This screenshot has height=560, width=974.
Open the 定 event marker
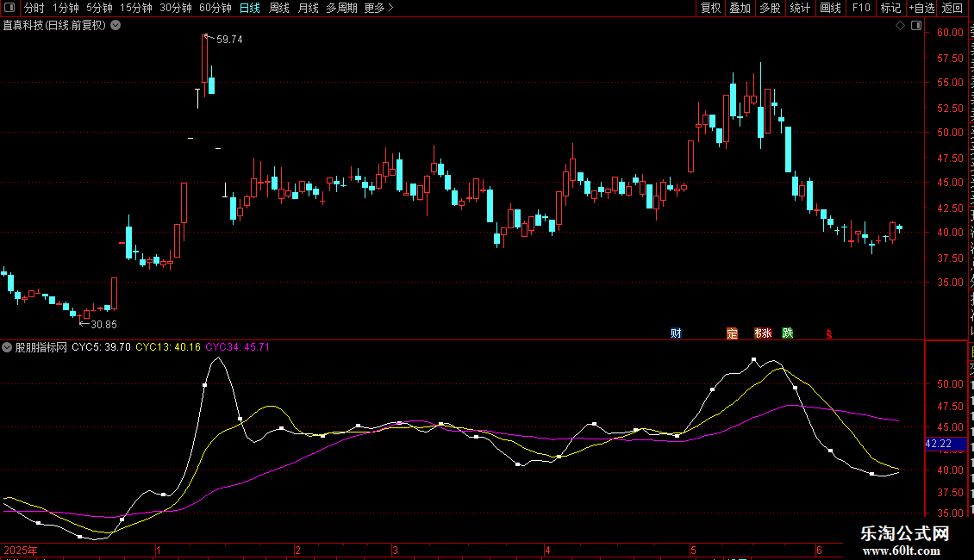pyautogui.click(x=732, y=333)
